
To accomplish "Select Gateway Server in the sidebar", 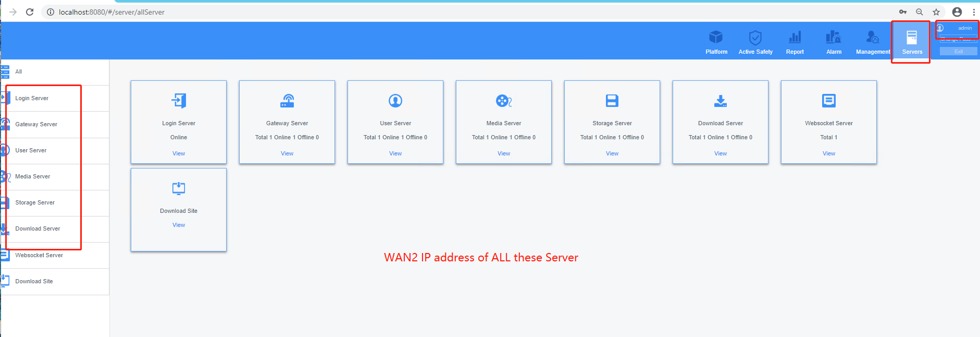I will (55, 124).
